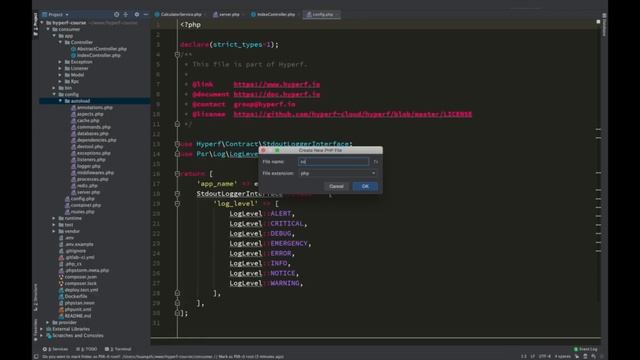Toggle the Favorites side tab
The width and height of the screenshot is (640, 360).
pyautogui.click(x=36, y=329)
